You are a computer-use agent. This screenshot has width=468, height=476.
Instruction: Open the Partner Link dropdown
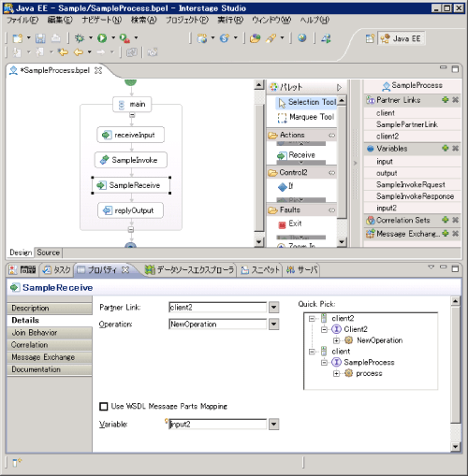[273, 308]
